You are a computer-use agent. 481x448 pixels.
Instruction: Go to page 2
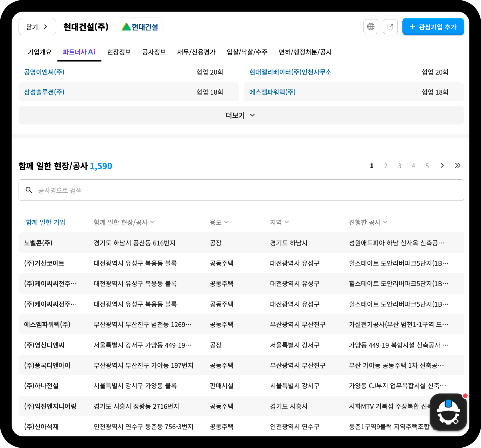tap(386, 166)
